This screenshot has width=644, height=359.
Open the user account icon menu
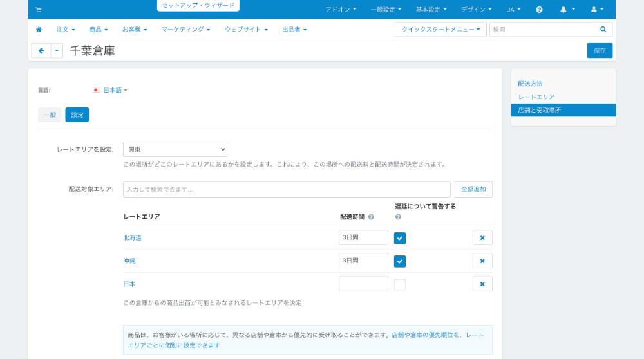[597, 10]
